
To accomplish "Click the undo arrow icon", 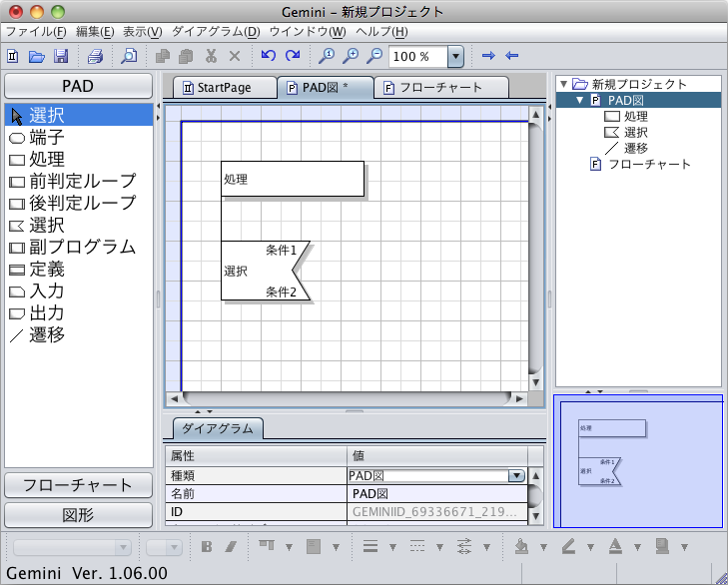I will [268, 56].
